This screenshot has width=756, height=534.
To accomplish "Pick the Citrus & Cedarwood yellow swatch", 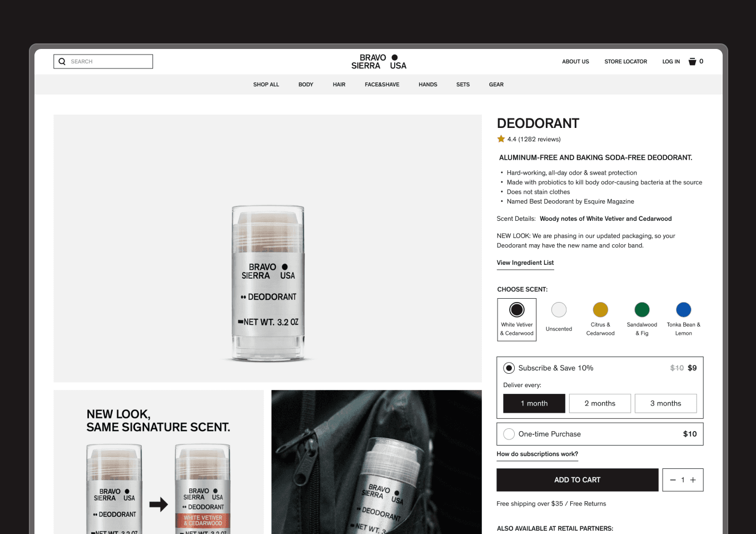I will tap(600, 309).
